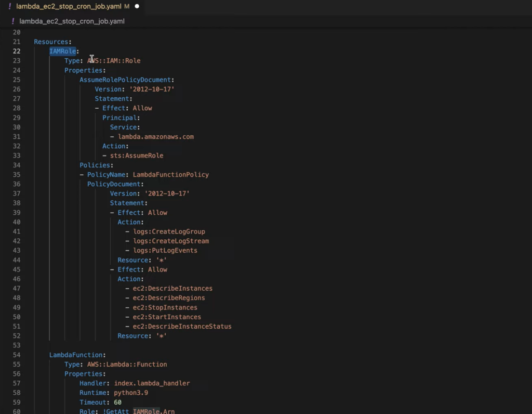This screenshot has height=414, width=532.
Task: Open the lambda_ec2_stop_cron_job.yaml breadcrumb
Action: click(x=72, y=21)
